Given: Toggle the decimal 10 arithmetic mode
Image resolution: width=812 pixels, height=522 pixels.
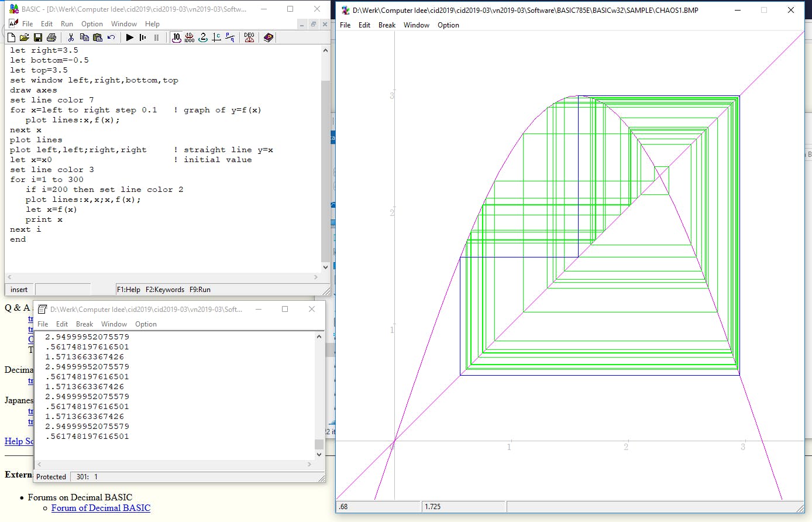Looking at the screenshot, I should [177, 37].
